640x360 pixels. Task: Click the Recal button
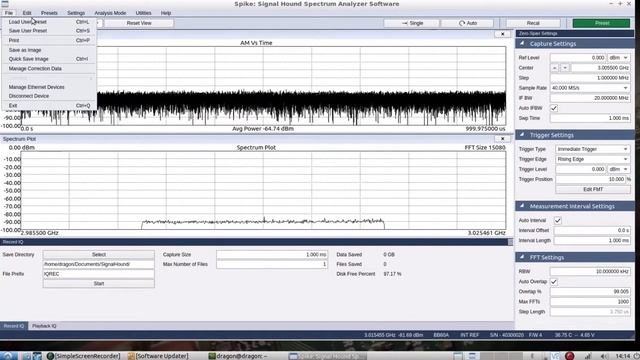(533, 23)
